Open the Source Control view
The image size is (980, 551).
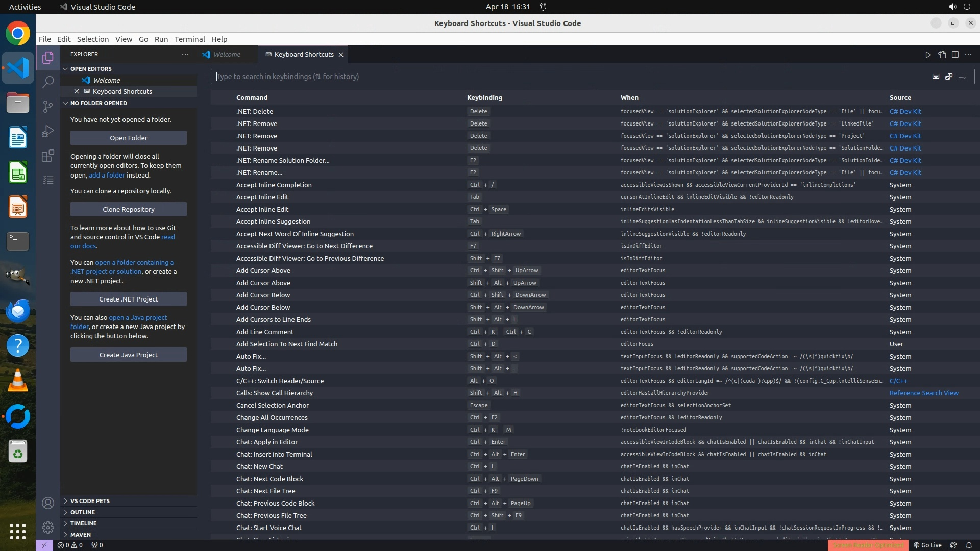pyautogui.click(x=48, y=106)
